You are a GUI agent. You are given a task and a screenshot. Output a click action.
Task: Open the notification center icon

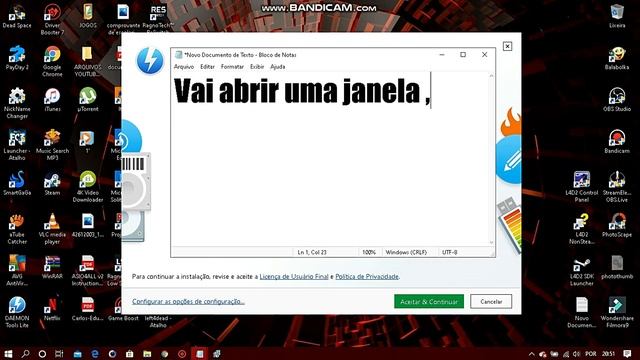tap(627, 353)
